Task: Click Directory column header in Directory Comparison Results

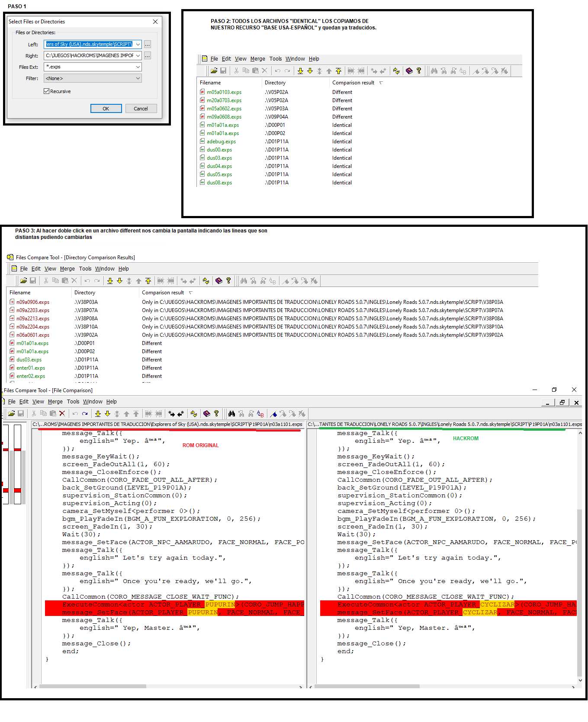Action: point(85,293)
